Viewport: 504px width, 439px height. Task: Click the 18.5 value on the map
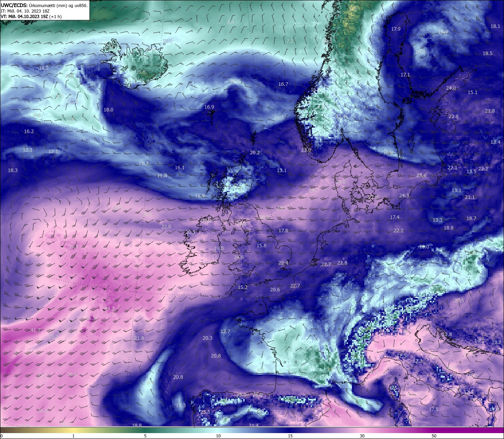[x=487, y=54]
